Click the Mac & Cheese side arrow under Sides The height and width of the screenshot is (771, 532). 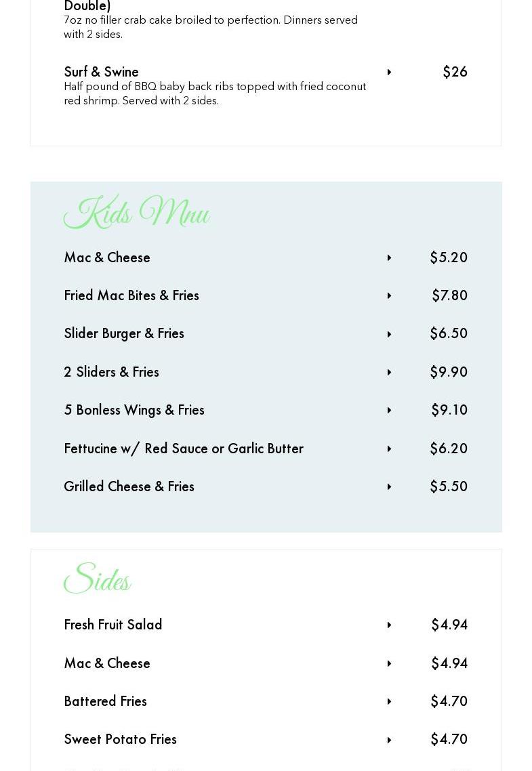389,664
